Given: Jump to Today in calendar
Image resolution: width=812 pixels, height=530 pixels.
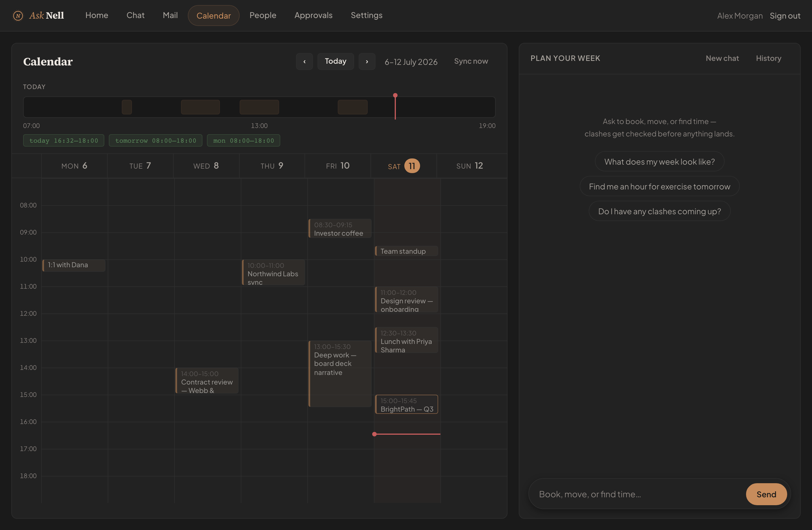Looking at the screenshot, I should [336, 61].
